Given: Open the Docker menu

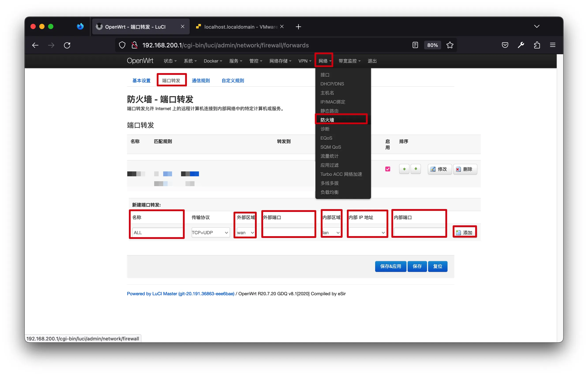Looking at the screenshot, I should pyautogui.click(x=213, y=61).
